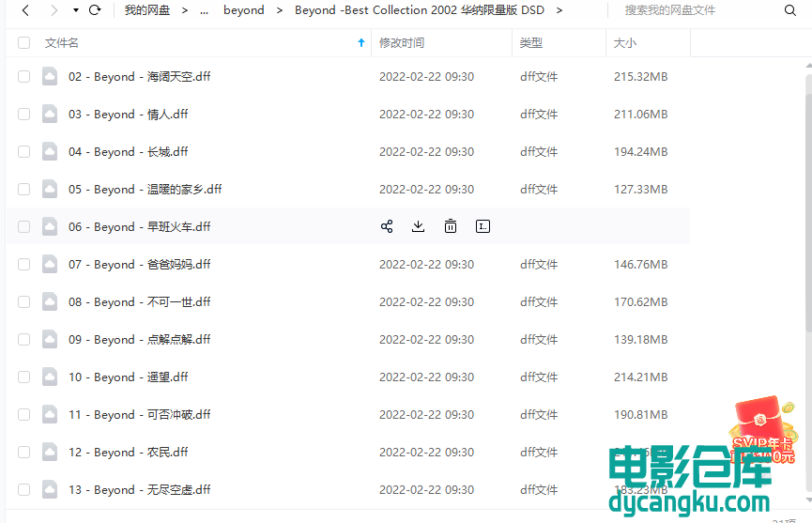Select file name 10 - Beyond - 遥望.dff

coord(128,377)
